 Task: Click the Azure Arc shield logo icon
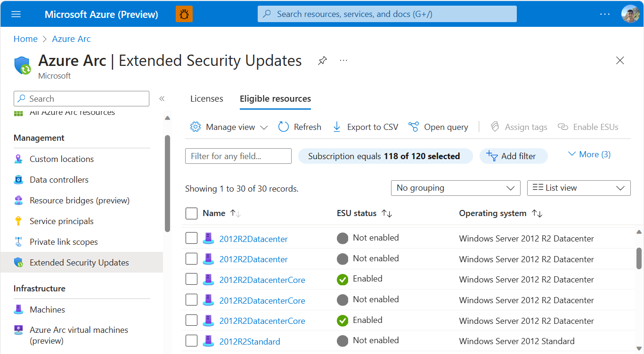23,65
